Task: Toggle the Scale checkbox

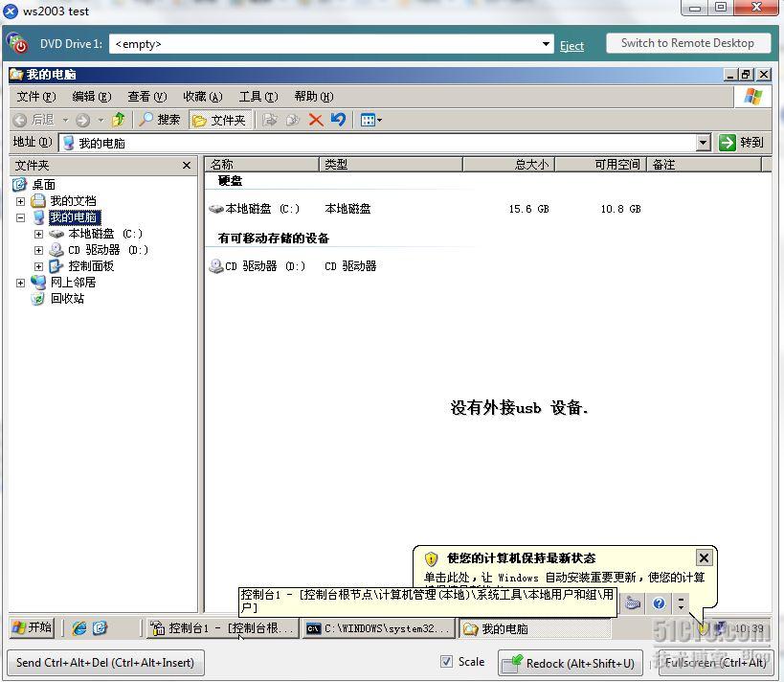Action: tap(446, 662)
